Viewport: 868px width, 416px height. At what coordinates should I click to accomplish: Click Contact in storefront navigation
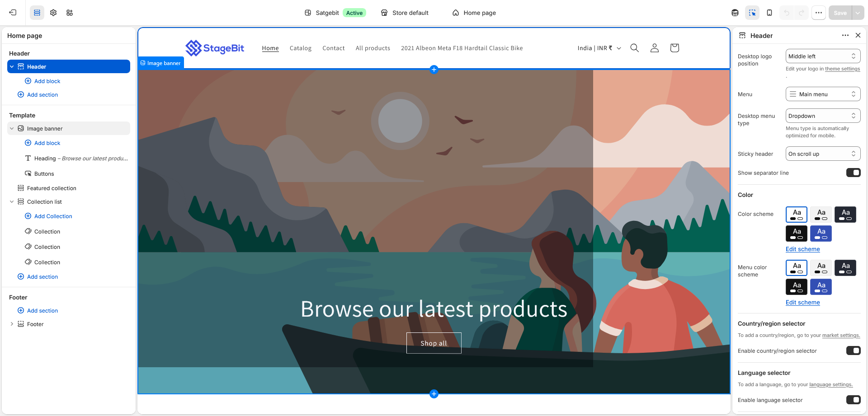coord(334,48)
